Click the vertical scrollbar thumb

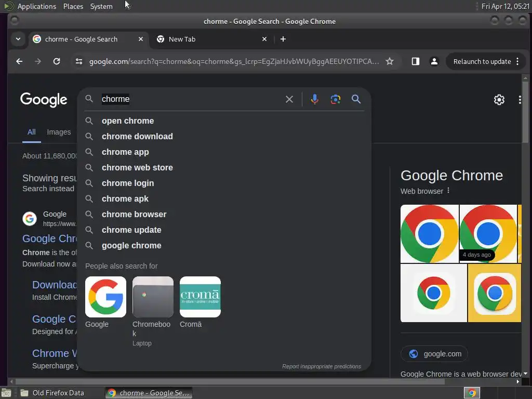[x=525, y=112]
